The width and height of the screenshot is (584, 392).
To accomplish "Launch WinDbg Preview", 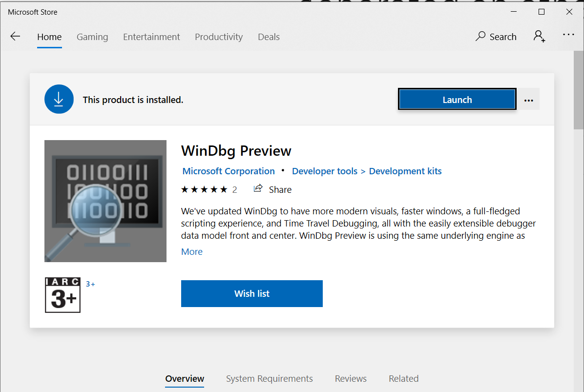I will (x=457, y=100).
